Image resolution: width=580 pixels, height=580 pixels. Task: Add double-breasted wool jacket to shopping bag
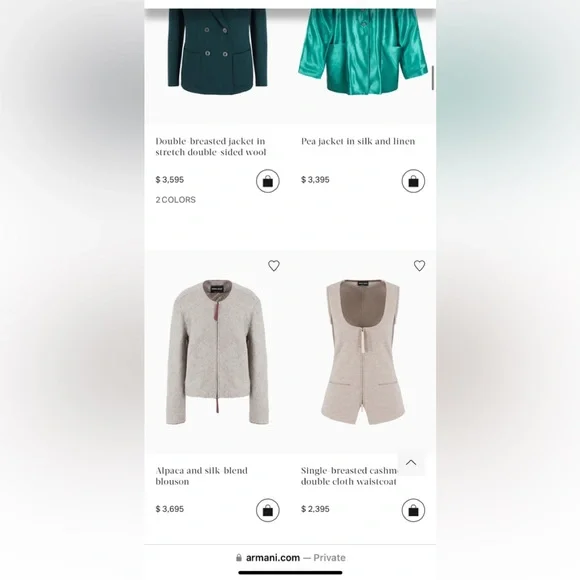pyautogui.click(x=267, y=181)
